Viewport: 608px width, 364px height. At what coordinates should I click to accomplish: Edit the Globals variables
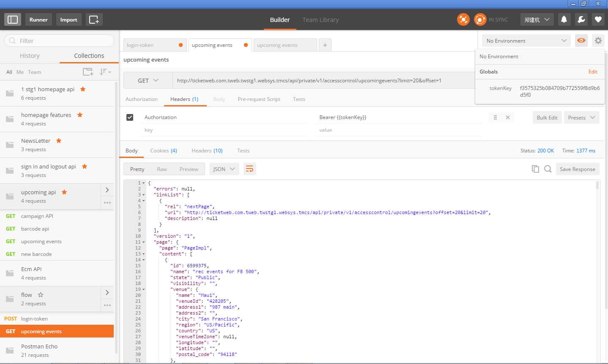593,72
